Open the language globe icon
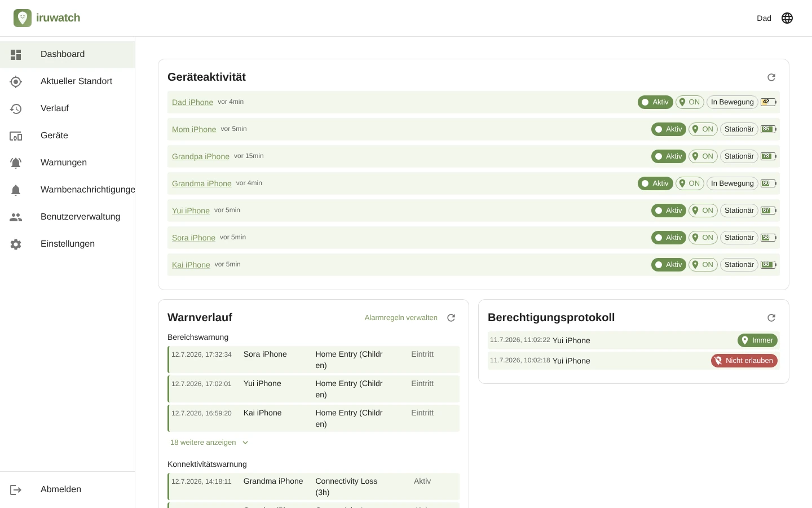Image resolution: width=812 pixels, height=508 pixels. click(787, 18)
